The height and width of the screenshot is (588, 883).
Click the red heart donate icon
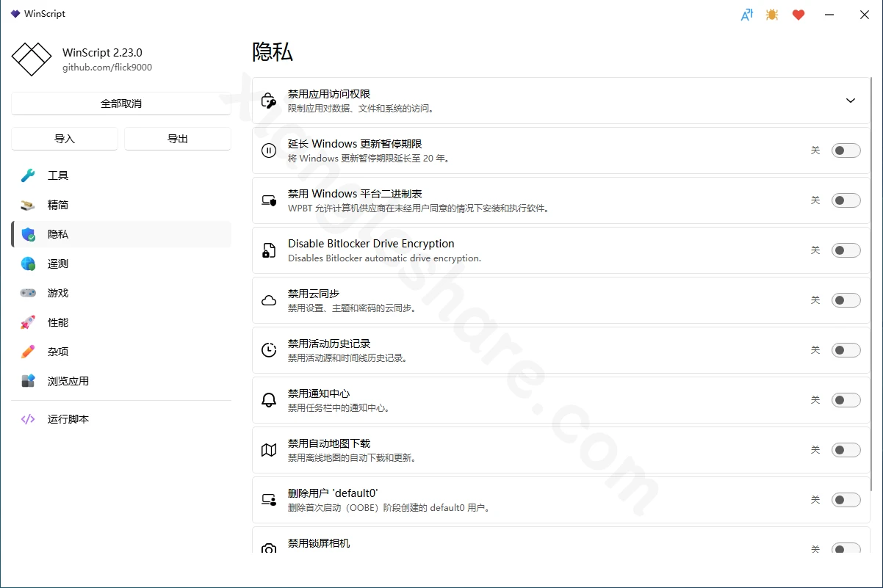pyautogui.click(x=799, y=14)
